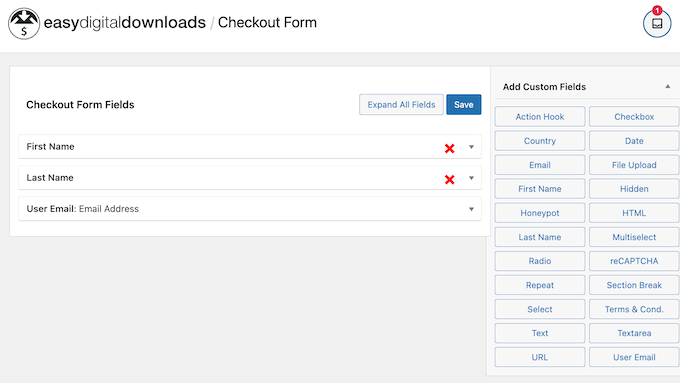The width and height of the screenshot is (680, 383).
Task: Add a URL field
Action: point(540,357)
